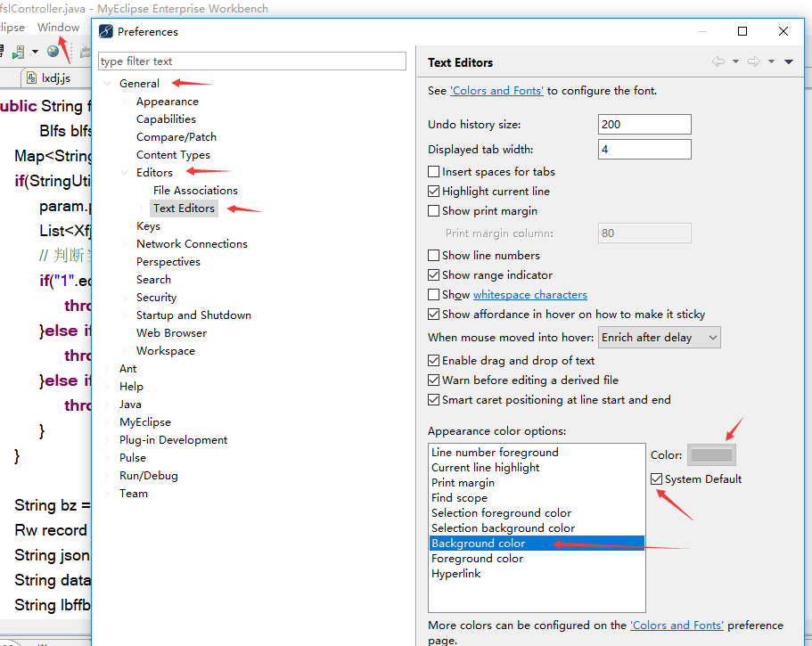Select Compare/Patch tree item
The image size is (812, 646).
click(x=176, y=137)
